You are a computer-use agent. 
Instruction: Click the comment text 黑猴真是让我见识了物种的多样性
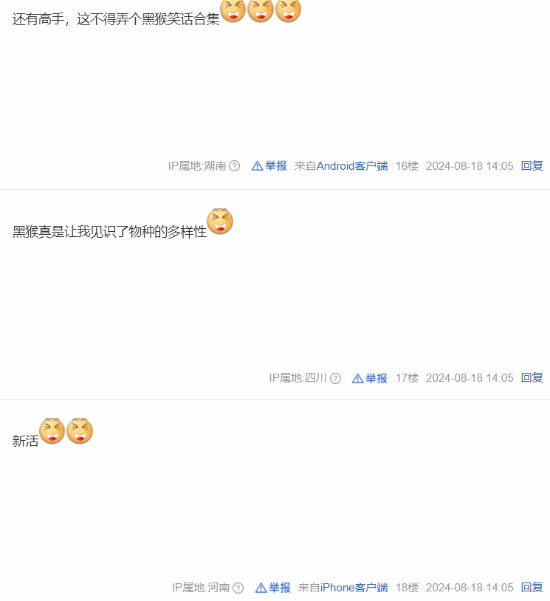tap(110, 232)
